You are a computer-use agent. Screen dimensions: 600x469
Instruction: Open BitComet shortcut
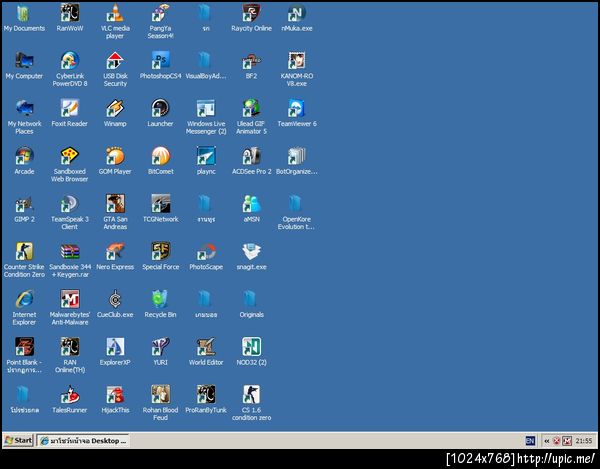[160, 161]
